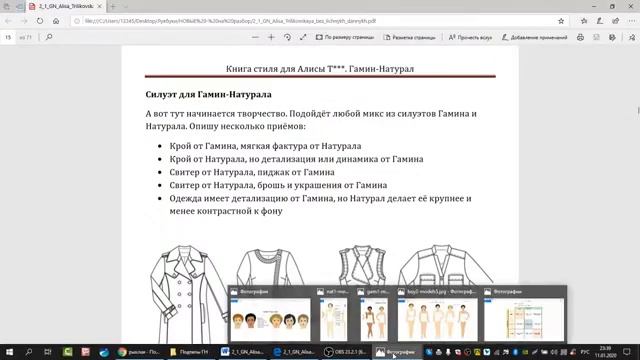Image resolution: width=640 pixels, height=360 pixels.
Task: Open the add notes pen icon
Action: 600,21
